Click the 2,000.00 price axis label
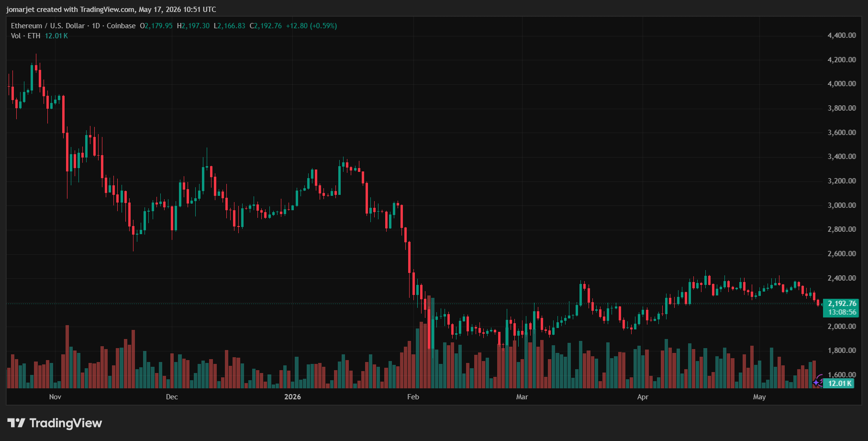868x441 pixels. 842,327
